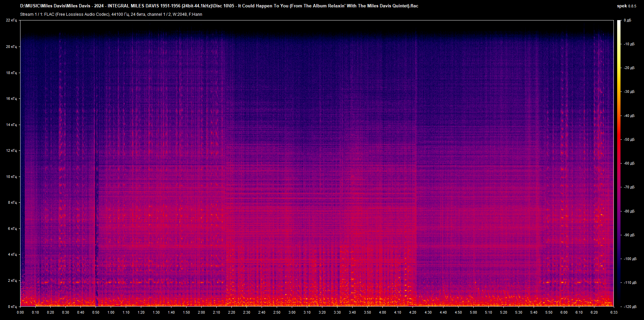Click the -70 дБ level label
644x320 pixels.
point(629,187)
